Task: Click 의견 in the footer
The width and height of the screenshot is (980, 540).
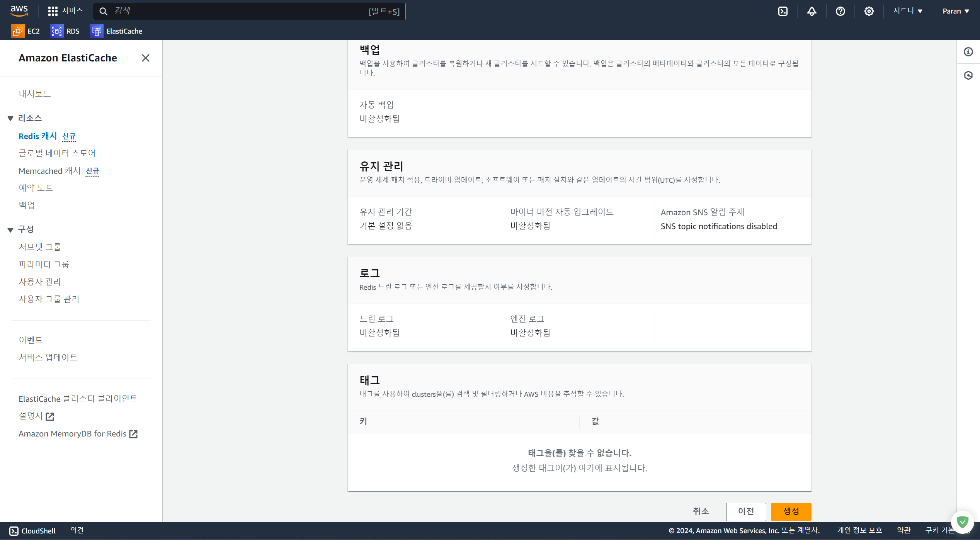Action: [x=77, y=531]
